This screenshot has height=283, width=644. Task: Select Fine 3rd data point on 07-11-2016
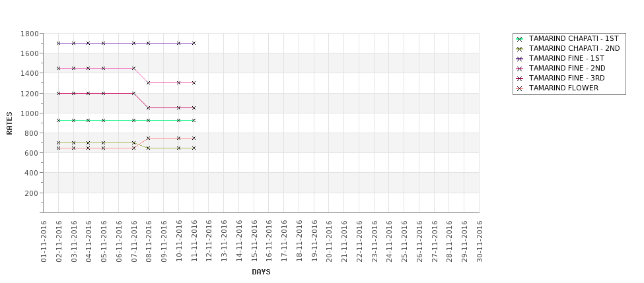(x=133, y=93)
